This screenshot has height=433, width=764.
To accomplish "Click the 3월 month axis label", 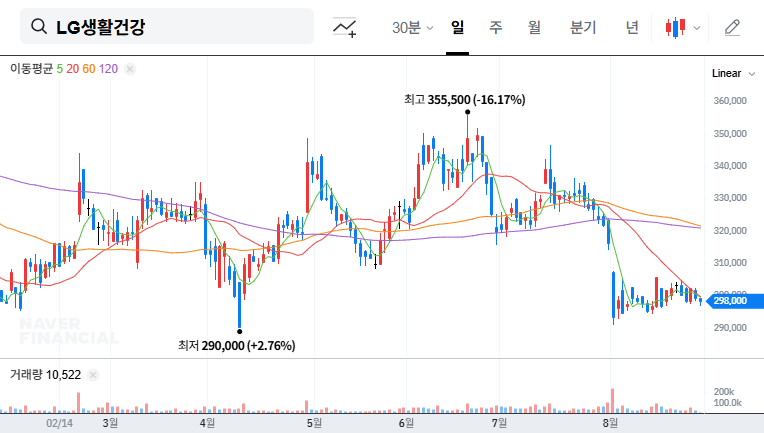I will [110, 423].
